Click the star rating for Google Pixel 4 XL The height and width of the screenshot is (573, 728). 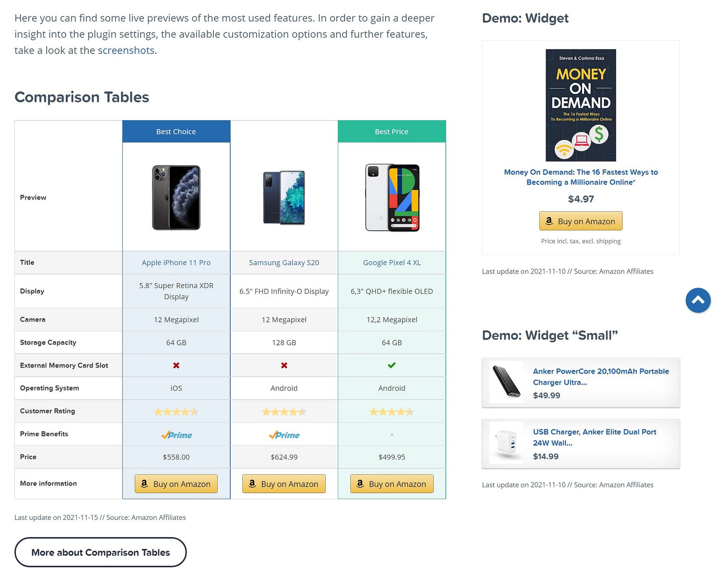tap(391, 411)
